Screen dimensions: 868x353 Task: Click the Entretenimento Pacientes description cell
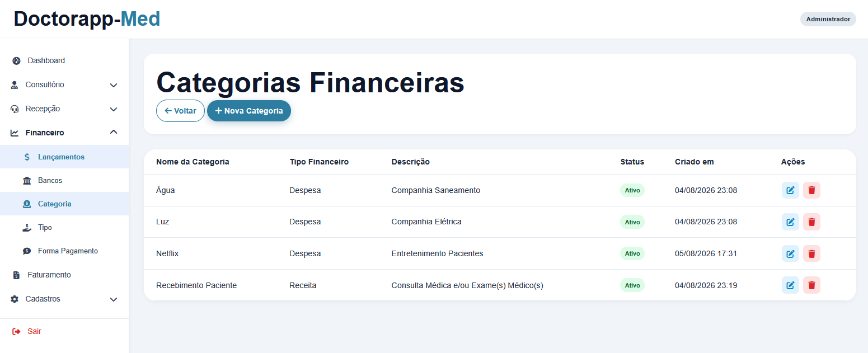coord(437,253)
